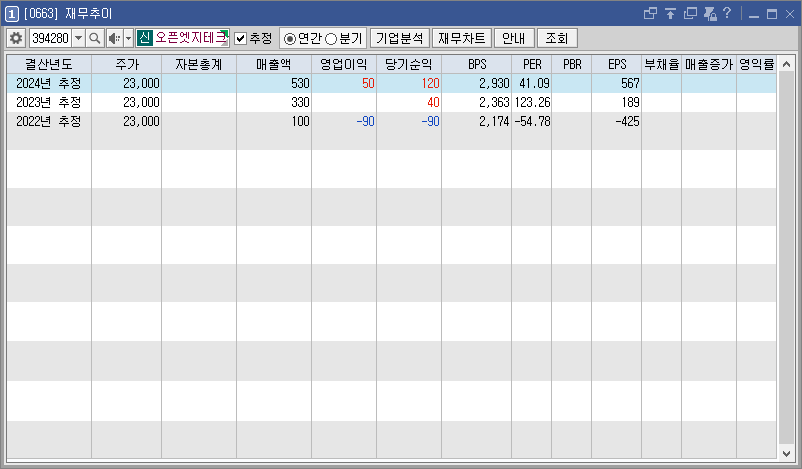
Task: Click the 조회 button
Action: coord(557,38)
